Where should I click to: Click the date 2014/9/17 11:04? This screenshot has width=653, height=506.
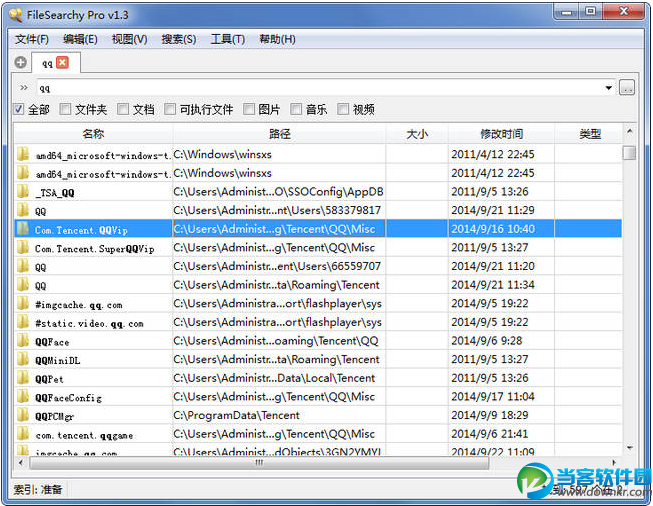pos(493,396)
